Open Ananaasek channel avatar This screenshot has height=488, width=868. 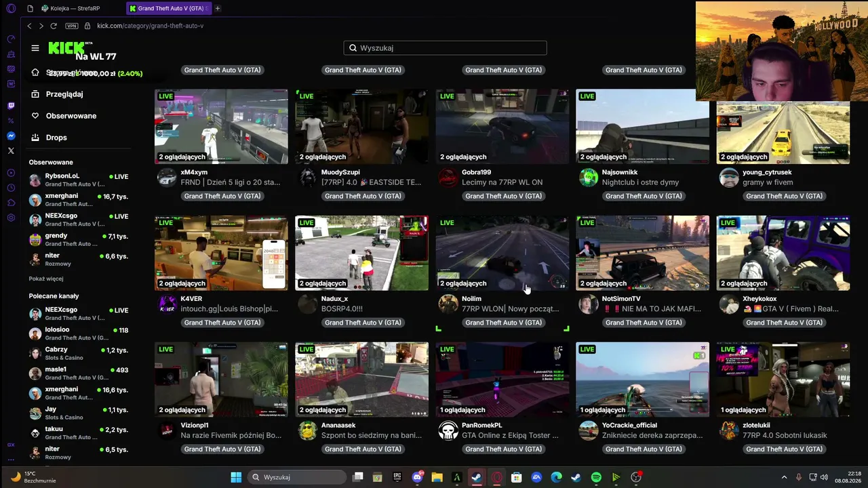308,430
